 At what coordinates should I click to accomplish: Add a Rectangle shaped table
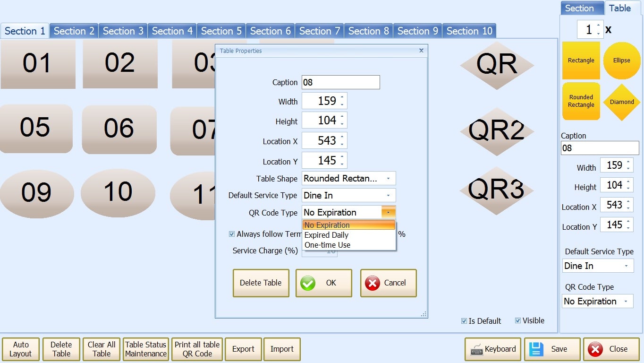[581, 60]
